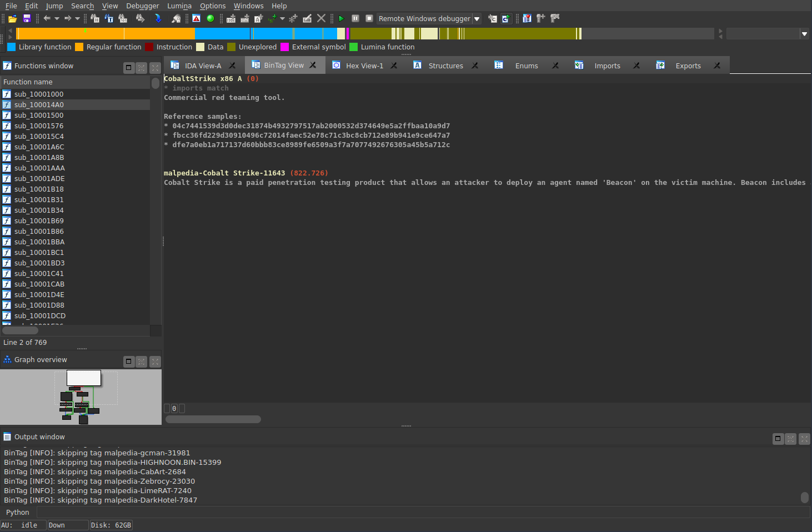The image size is (812, 532).
Task: Click the binoculars search-text icon
Action: point(109,18)
